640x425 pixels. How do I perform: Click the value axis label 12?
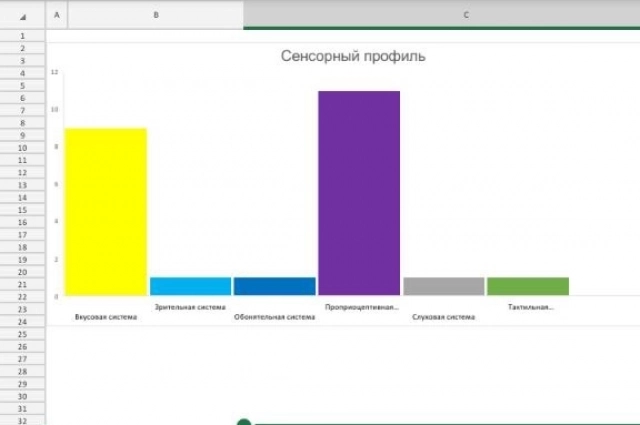point(54,72)
